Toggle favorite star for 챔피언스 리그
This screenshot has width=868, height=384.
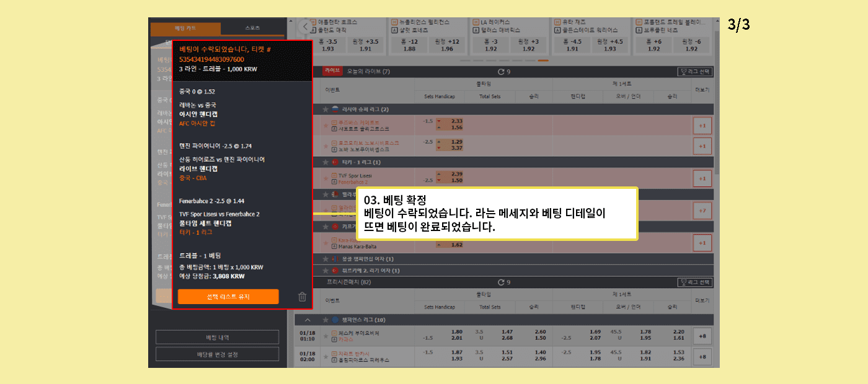(325, 320)
